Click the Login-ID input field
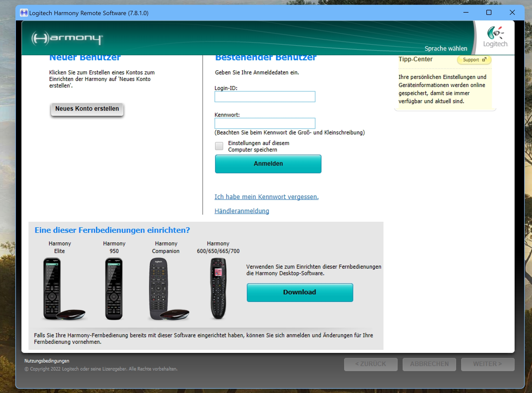 tap(265, 97)
